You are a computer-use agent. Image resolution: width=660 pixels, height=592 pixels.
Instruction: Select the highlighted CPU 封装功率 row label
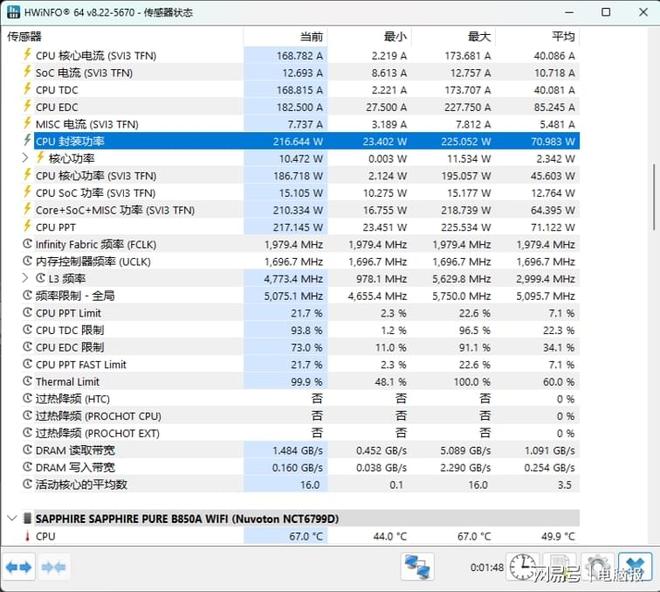pyautogui.click(x=70, y=141)
